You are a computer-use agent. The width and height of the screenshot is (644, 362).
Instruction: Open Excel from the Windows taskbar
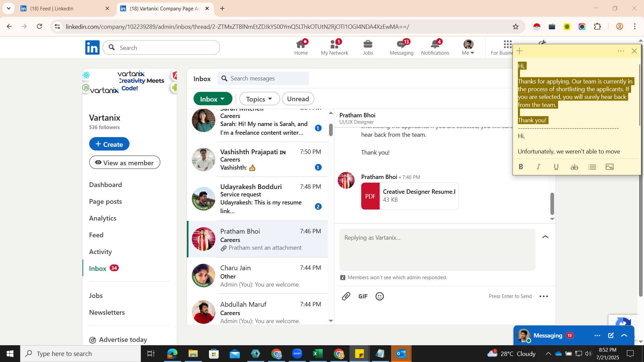[318, 354]
